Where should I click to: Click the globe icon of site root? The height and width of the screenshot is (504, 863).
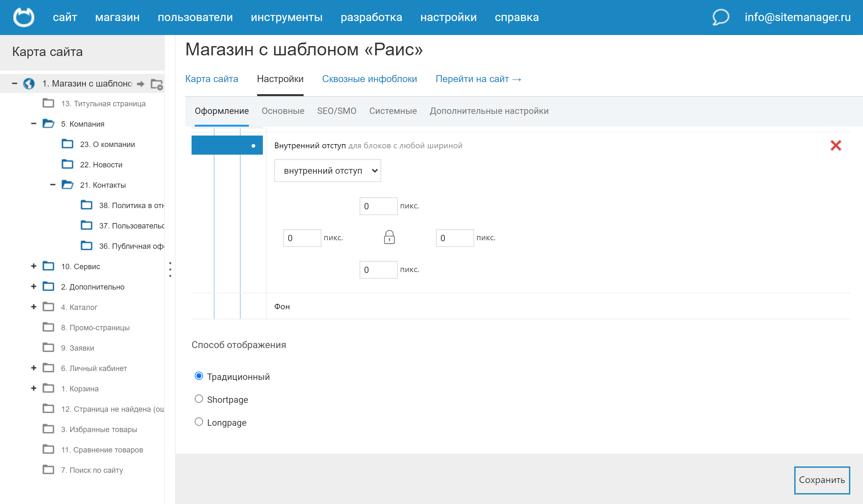pyautogui.click(x=29, y=84)
